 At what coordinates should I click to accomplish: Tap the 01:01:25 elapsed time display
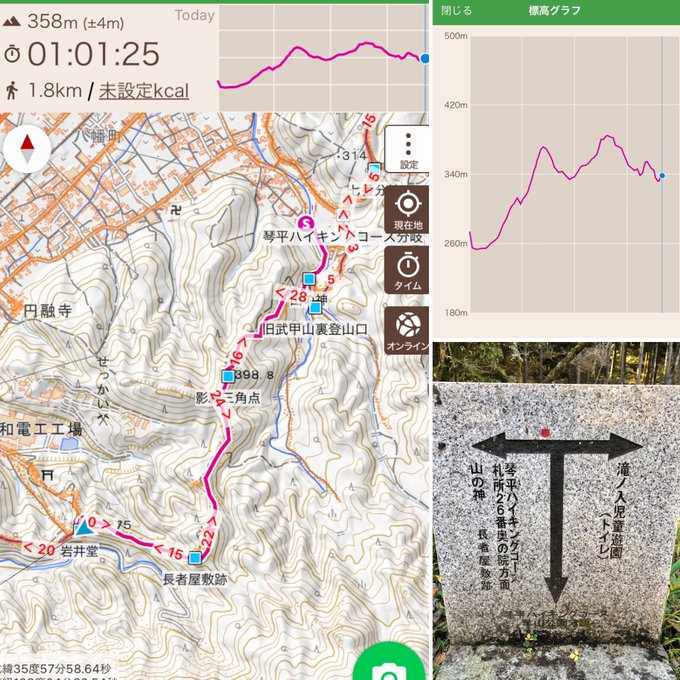[x=94, y=54]
